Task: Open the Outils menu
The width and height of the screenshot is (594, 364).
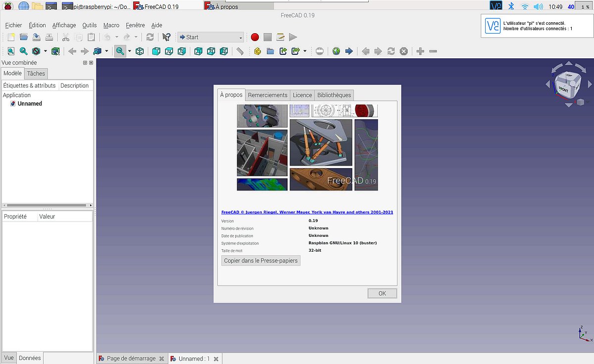Action: coord(90,25)
